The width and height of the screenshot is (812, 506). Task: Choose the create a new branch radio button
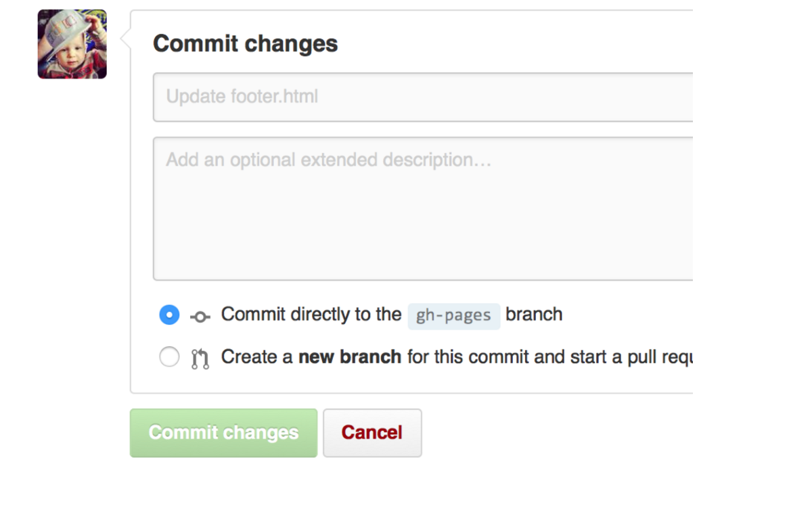pyautogui.click(x=169, y=357)
